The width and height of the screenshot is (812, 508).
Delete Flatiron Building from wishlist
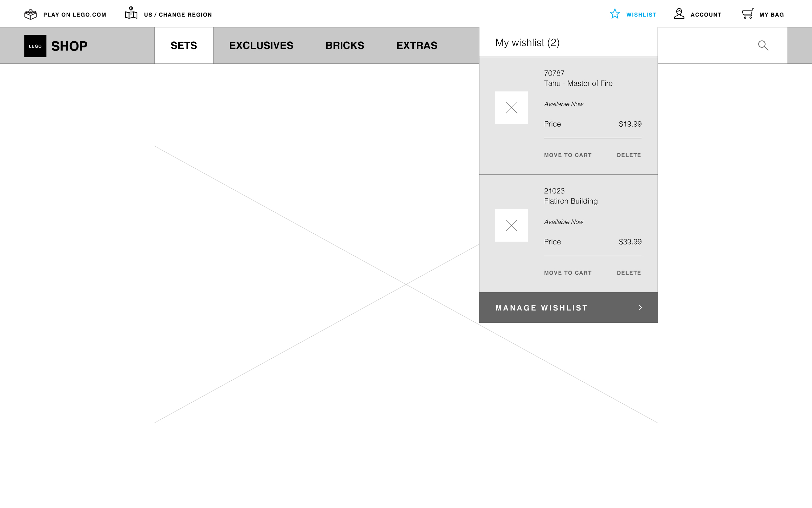629,273
